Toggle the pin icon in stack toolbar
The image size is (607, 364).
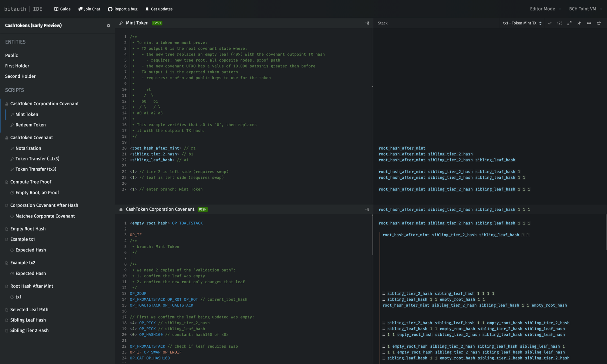click(x=579, y=23)
